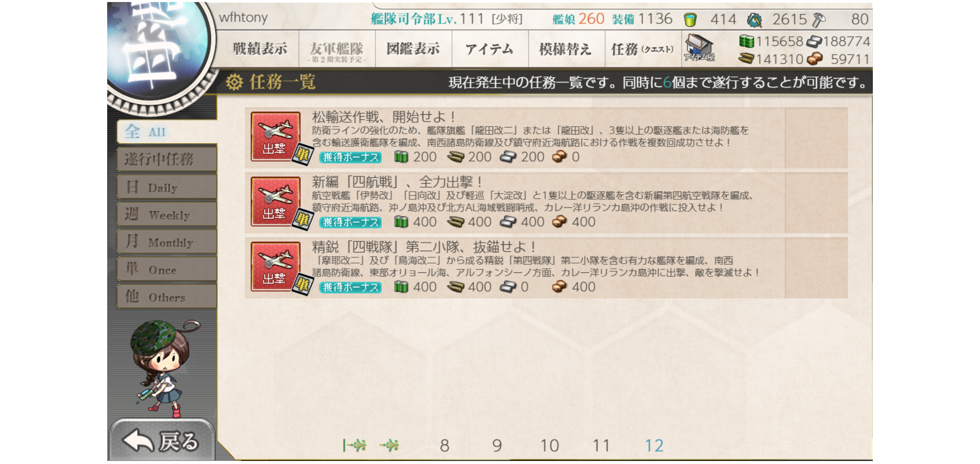The image size is (980, 464).
Task: Jump to first page arrow icon
Action: (354, 446)
